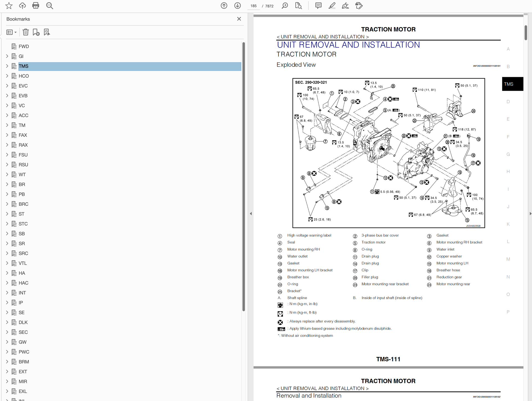Go to previous page with up arrow

click(x=224, y=6)
